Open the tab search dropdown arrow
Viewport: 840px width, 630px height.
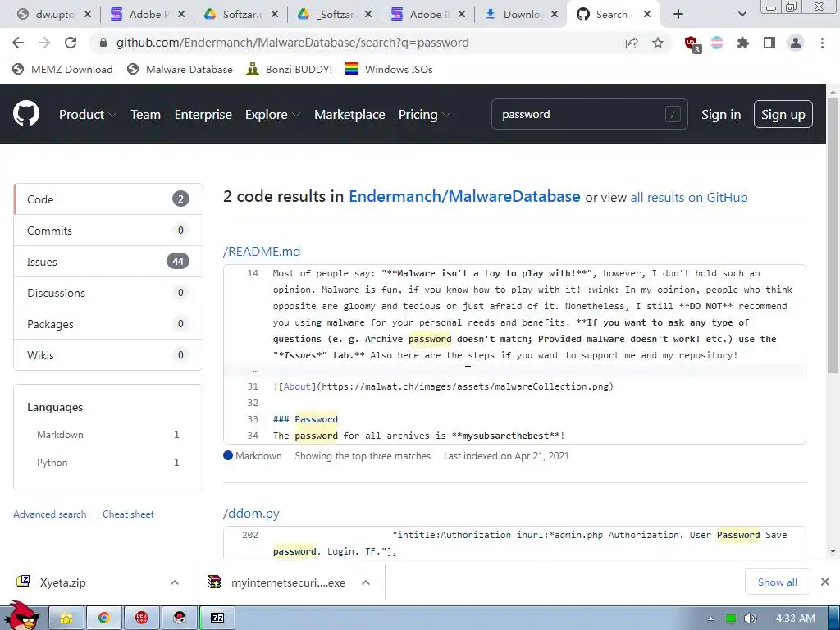742,15
